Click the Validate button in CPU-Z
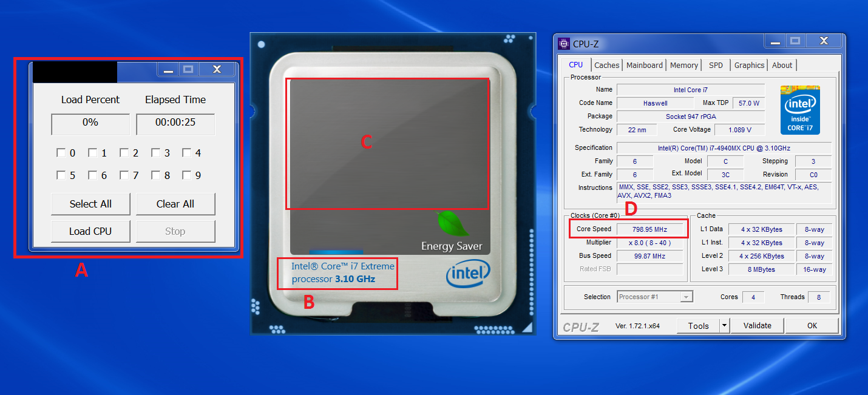 click(757, 326)
